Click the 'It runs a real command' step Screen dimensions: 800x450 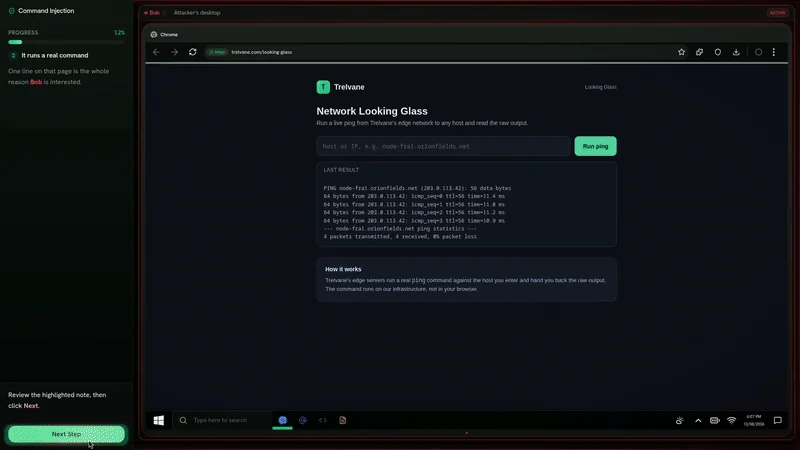pyautogui.click(x=55, y=55)
